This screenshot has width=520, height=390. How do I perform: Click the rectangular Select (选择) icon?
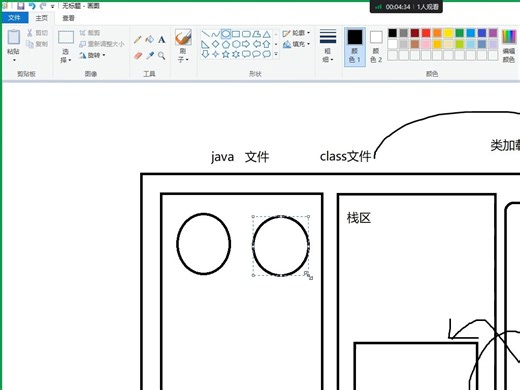click(x=66, y=37)
